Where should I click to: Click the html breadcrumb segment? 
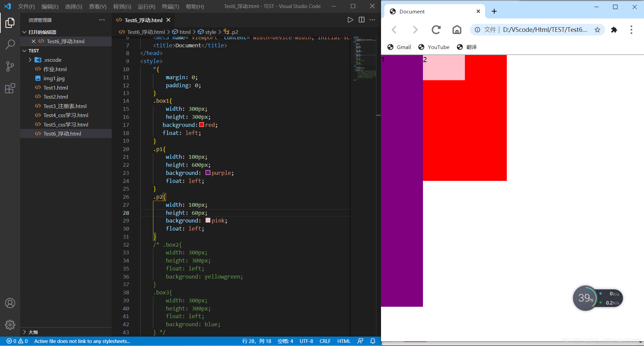tap(181, 32)
